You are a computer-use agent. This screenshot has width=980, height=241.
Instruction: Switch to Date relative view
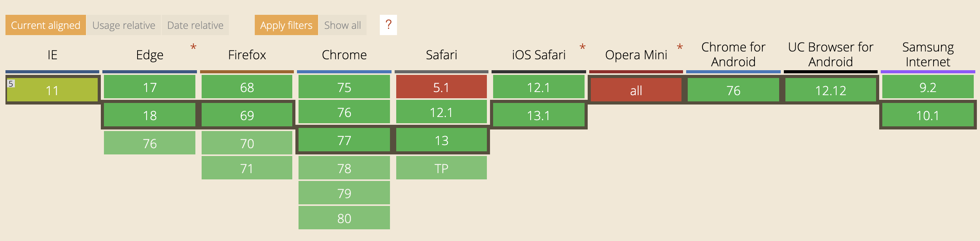coord(195,25)
